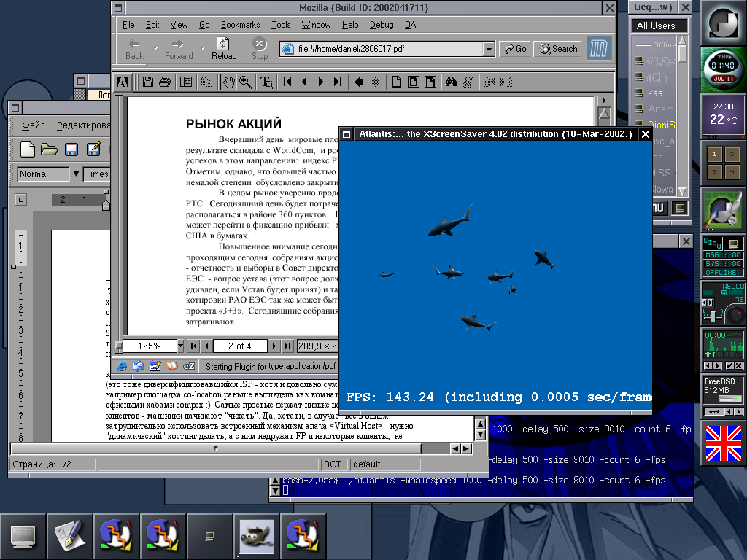This screenshot has height=560, width=747.
Task: Switch to workspace 4 in pager
Action: click(732, 171)
